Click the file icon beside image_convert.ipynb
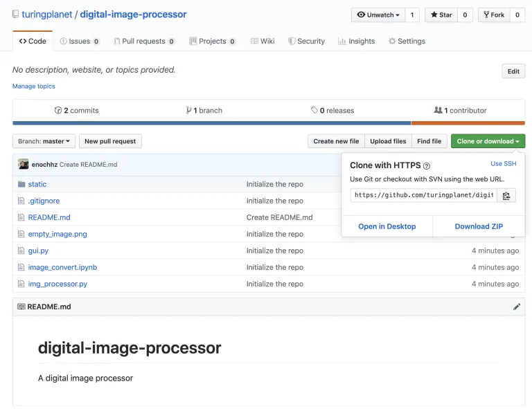532x409 pixels. click(21, 267)
